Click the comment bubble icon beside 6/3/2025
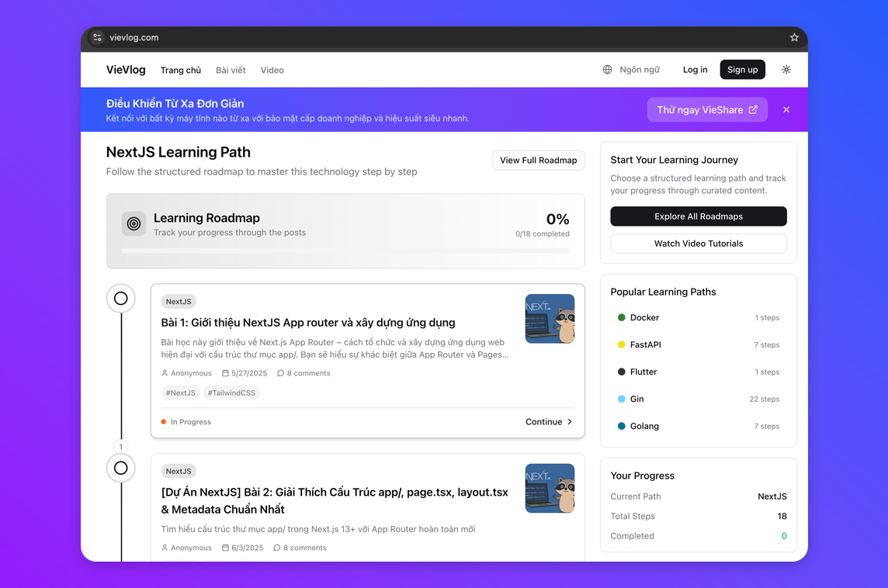 point(277,548)
